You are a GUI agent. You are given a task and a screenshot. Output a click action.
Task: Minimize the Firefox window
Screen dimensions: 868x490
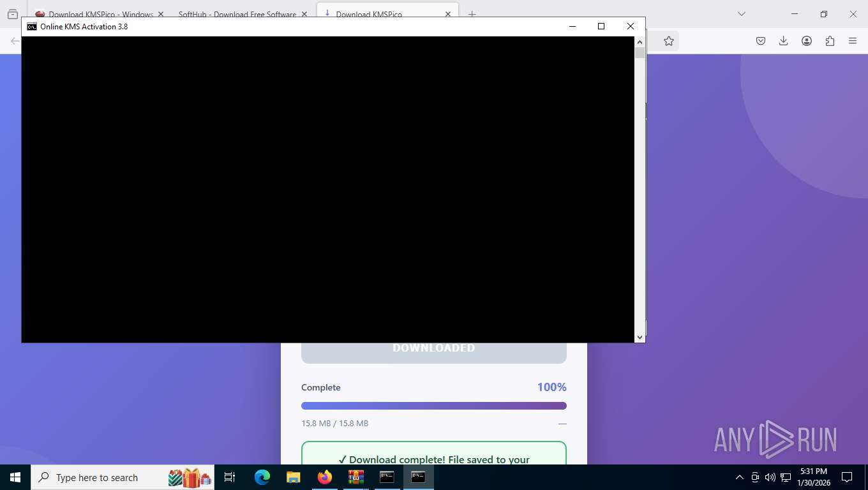[x=795, y=14]
